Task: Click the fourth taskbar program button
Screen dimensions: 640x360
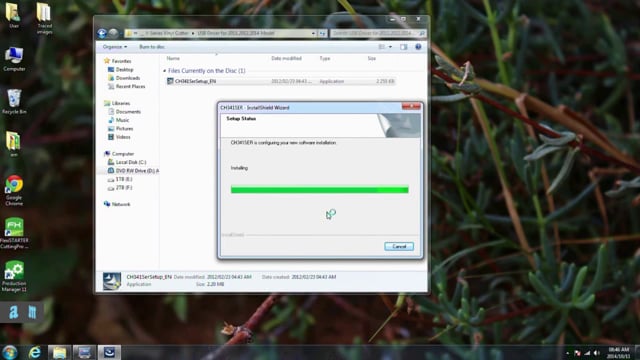Action: [84, 352]
